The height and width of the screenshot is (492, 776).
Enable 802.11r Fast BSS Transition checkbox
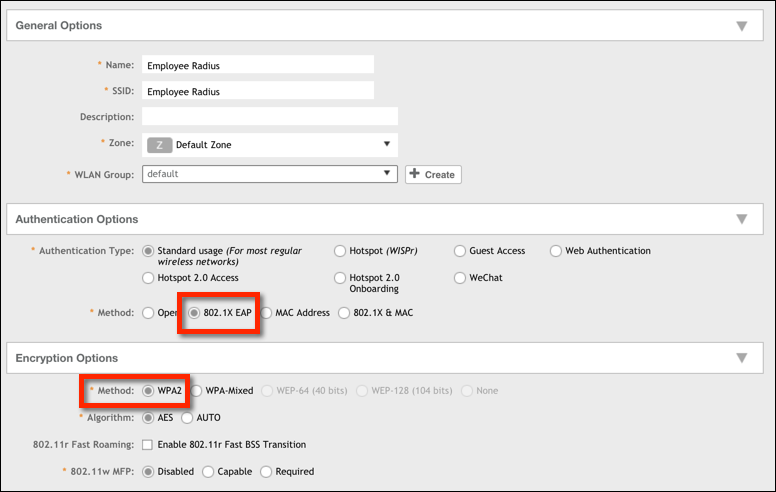tap(148, 445)
